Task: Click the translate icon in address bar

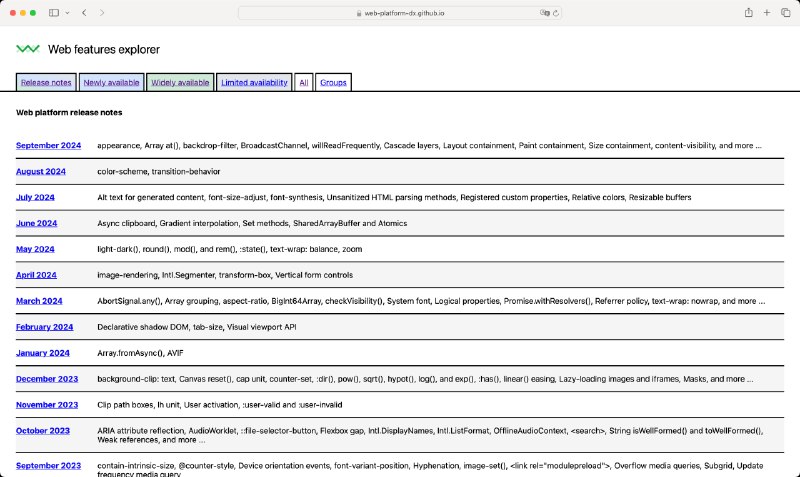Action: point(544,13)
